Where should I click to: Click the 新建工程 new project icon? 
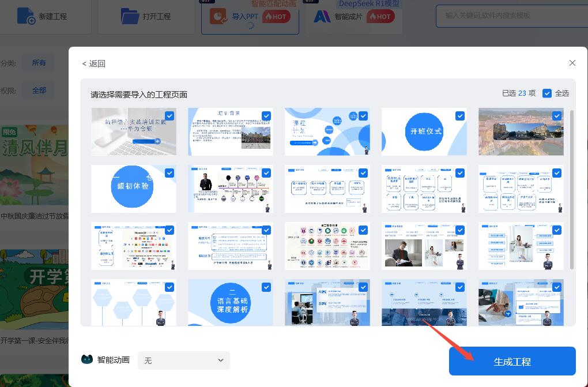pos(26,16)
